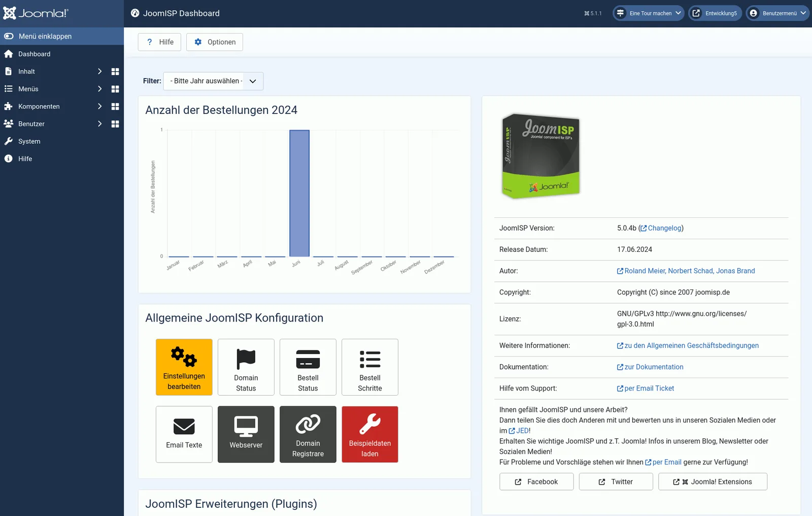
Task: Open the per Email Ticket link
Action: pyautogui.click(x=646, y=388)
